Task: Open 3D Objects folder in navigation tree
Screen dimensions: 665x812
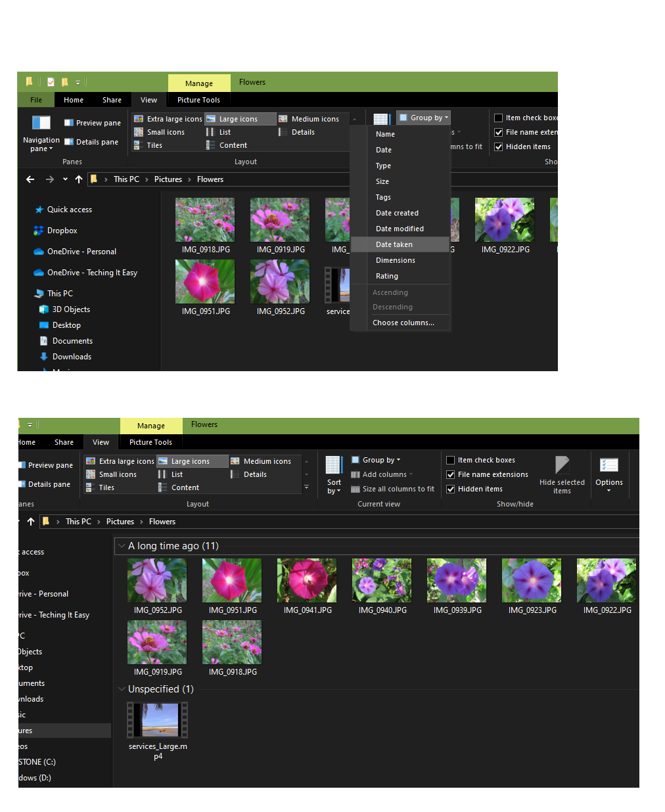Action: (64, 309)
